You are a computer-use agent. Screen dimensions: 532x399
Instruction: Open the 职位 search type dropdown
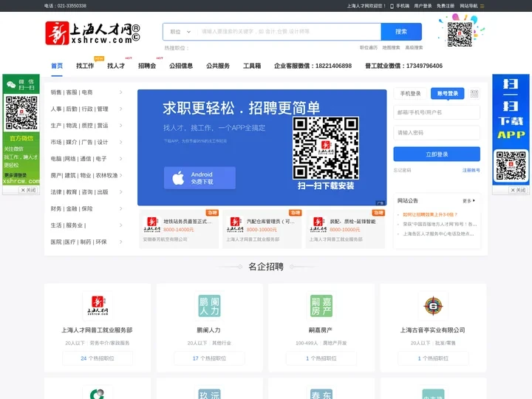coord(180,32)
